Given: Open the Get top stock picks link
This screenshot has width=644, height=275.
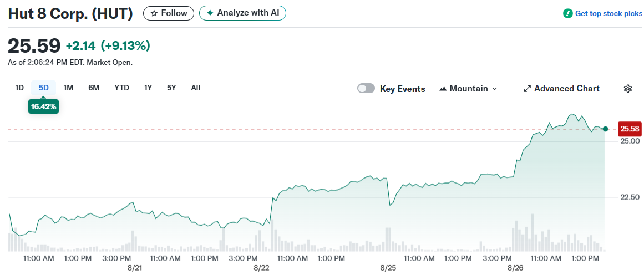Looking at the screenshot, I should [608, 13].
